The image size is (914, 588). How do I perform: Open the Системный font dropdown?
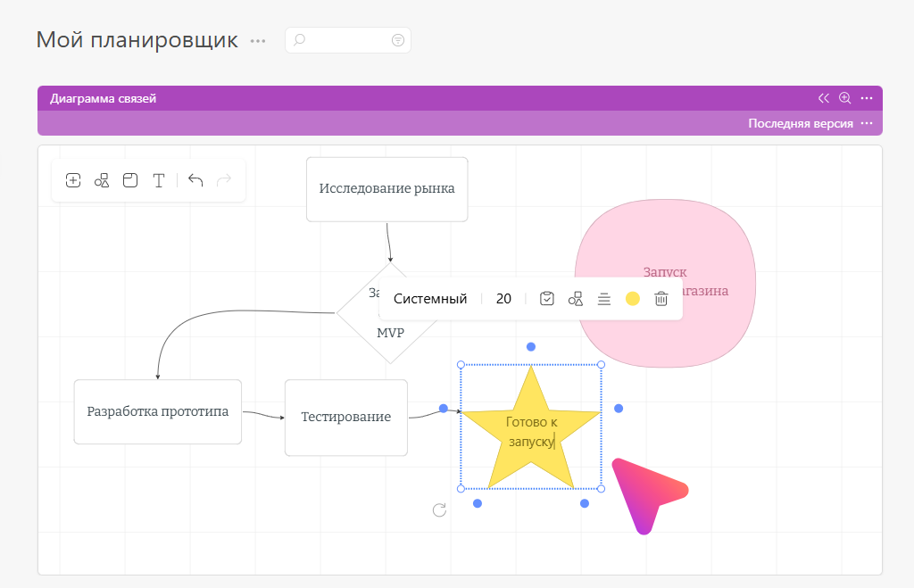[430, 298]
